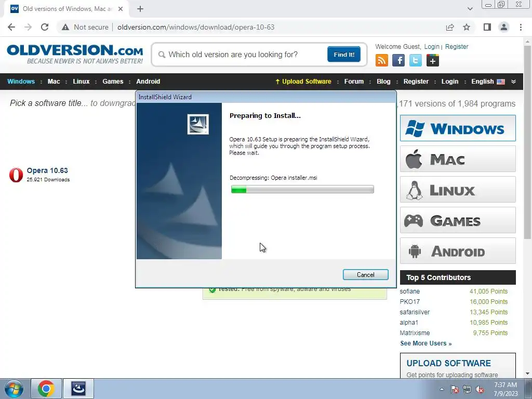Click the big Android category button
The height and width of the screenshot is (399, 532).
click(x=458, y=251)
